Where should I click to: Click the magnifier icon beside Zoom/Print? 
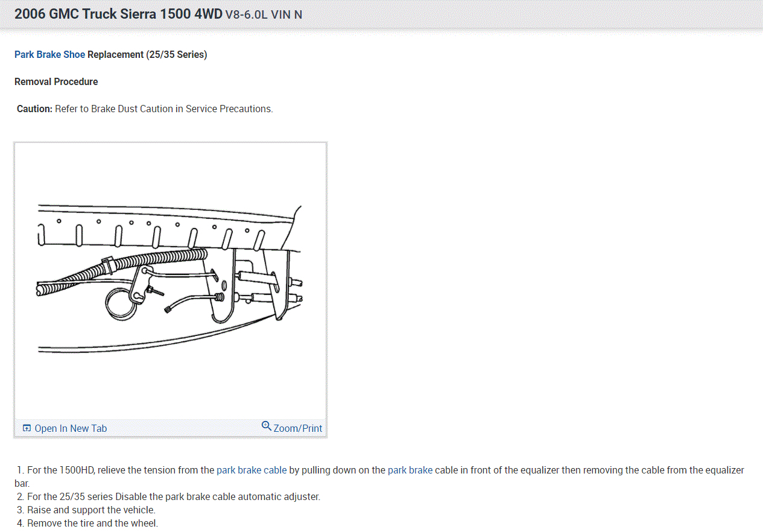(267, 426)
